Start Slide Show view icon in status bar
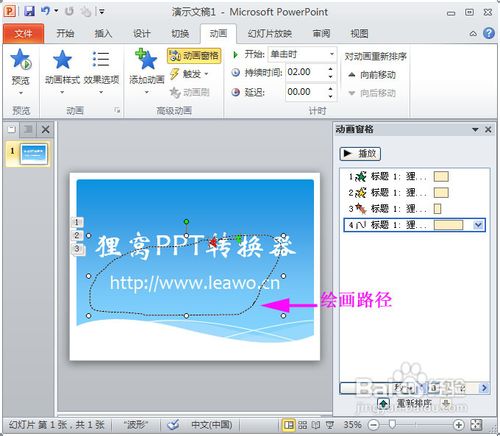Screen dimensions: 500x436 click(x=330, y=425)
